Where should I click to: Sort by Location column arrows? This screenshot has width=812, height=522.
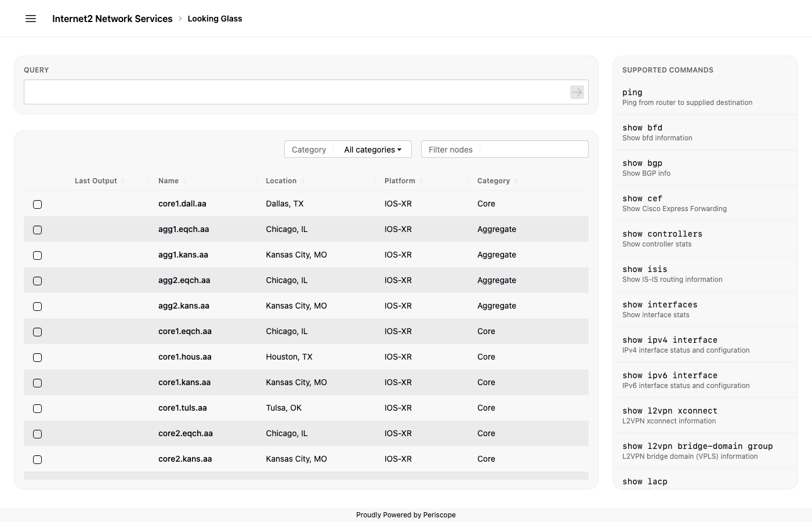pyautogui.click(x=303, y=181)
